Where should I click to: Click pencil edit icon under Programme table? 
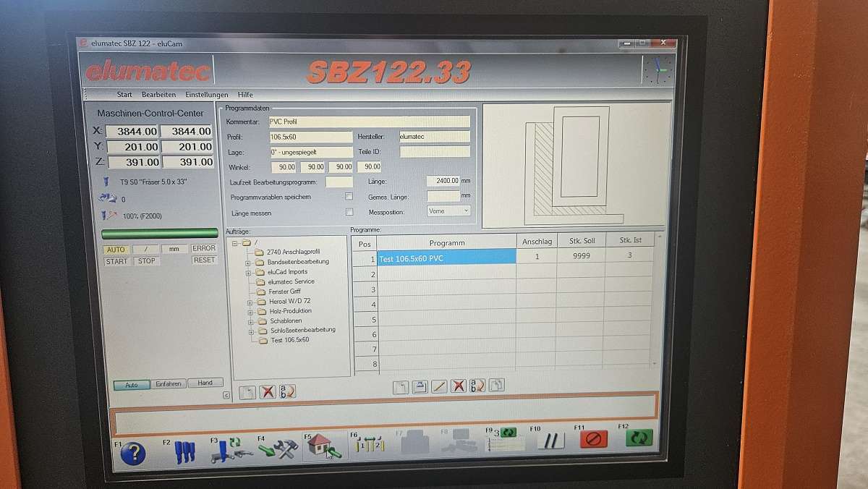[439, 386]
